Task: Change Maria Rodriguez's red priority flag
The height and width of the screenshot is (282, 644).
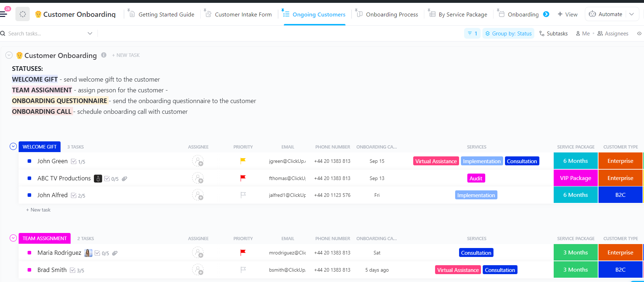Action: point(243,252)
